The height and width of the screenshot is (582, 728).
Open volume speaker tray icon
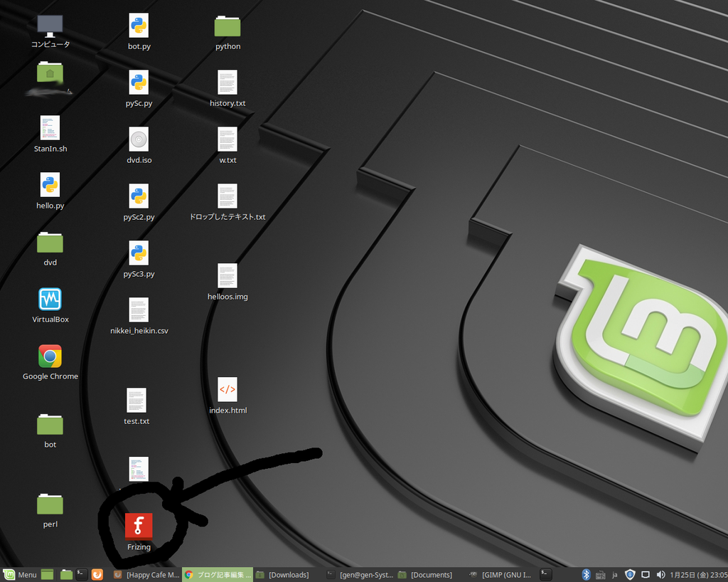click(x=660, y=575)
